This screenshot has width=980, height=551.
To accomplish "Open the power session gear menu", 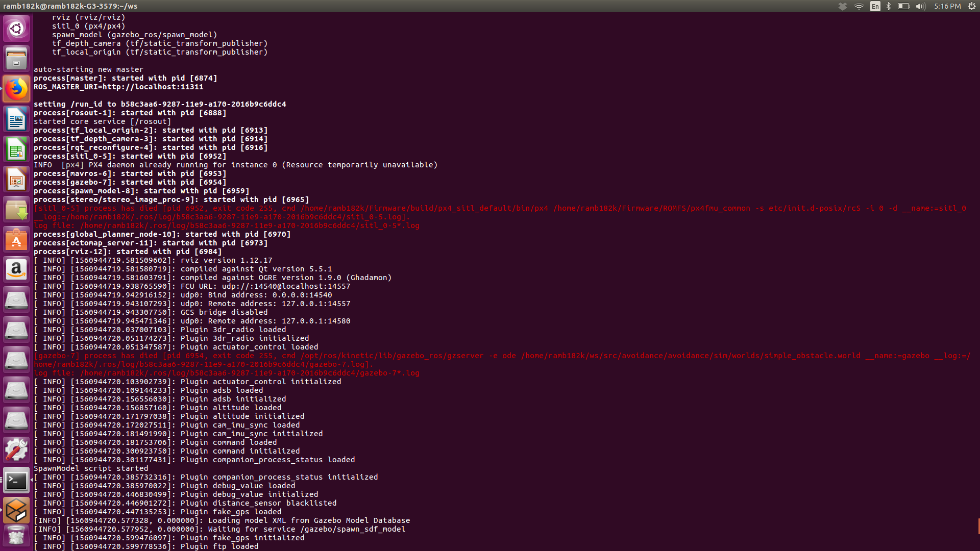I will (x=972, y=6).
